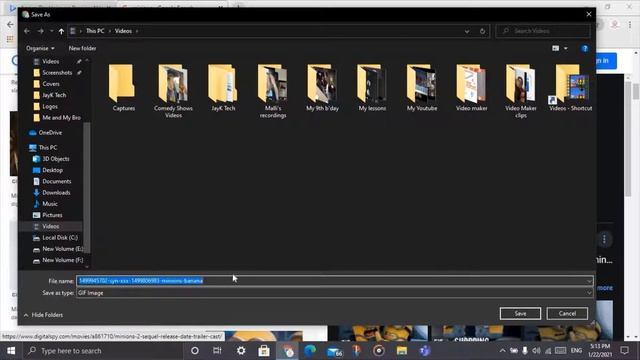
Task: Select Videos in the address path
Action: point(123,31)
